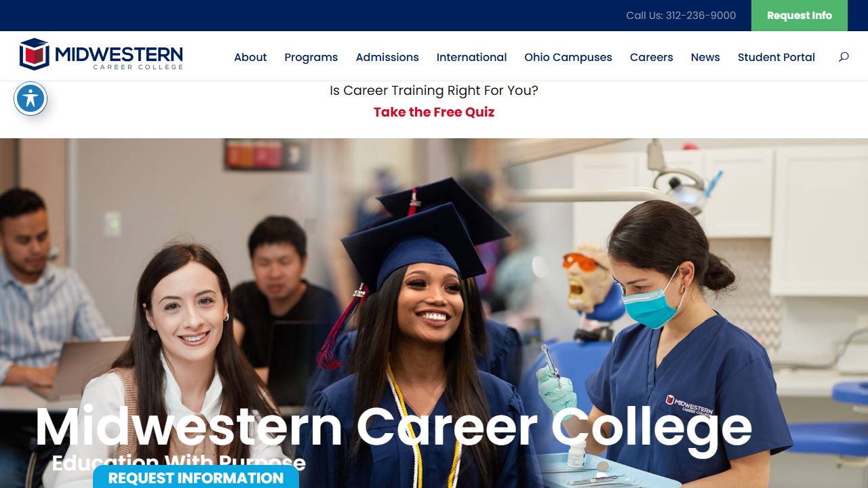Select Admissions in the navigation bar
868x488 pixels.
tap(387, 57)
